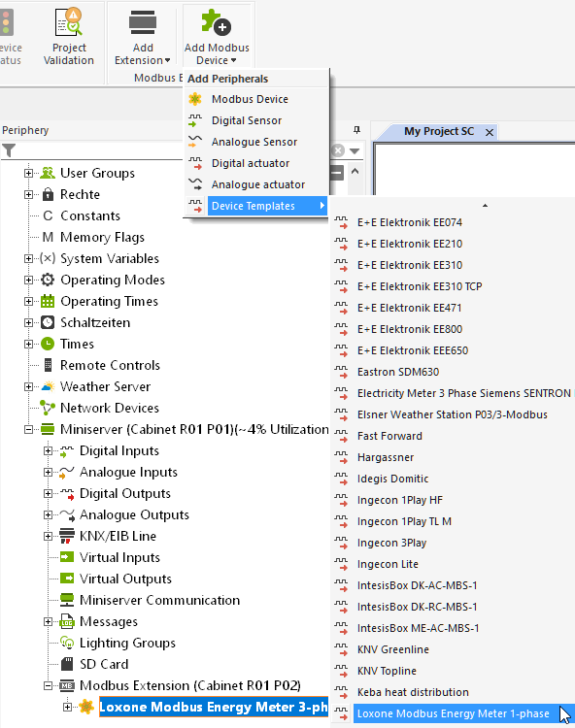
Task: Click the Schaltzeiten clock icon
Action: [x=48, y=322]
